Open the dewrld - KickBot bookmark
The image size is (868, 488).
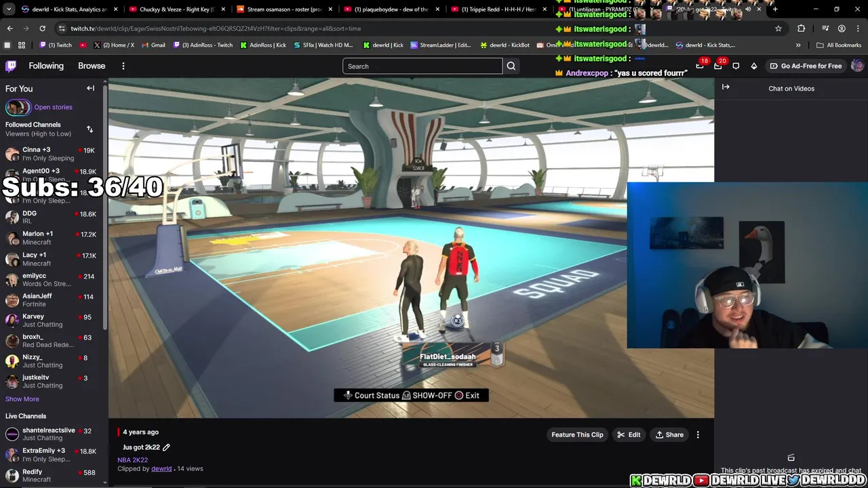[505, 45]
